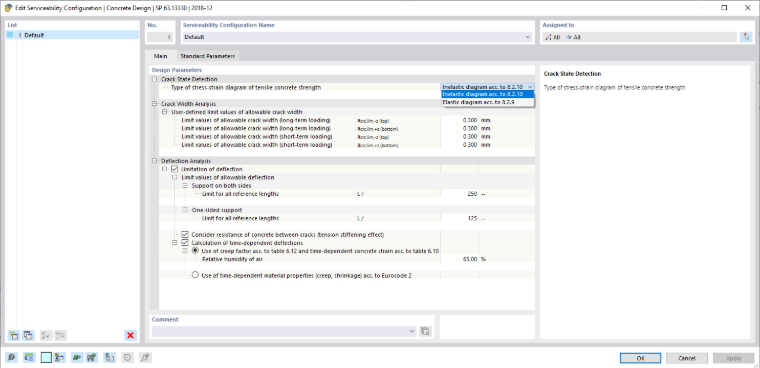Screen dimensions: 760x368
Task: Click the select-objects icon next to Assigned to
Action: click(x=746, y=37)
